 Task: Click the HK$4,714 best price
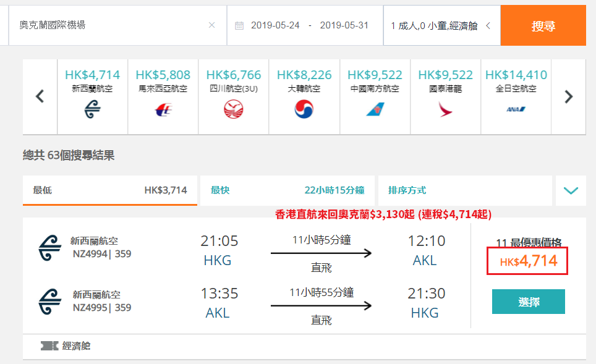(527, 261)
